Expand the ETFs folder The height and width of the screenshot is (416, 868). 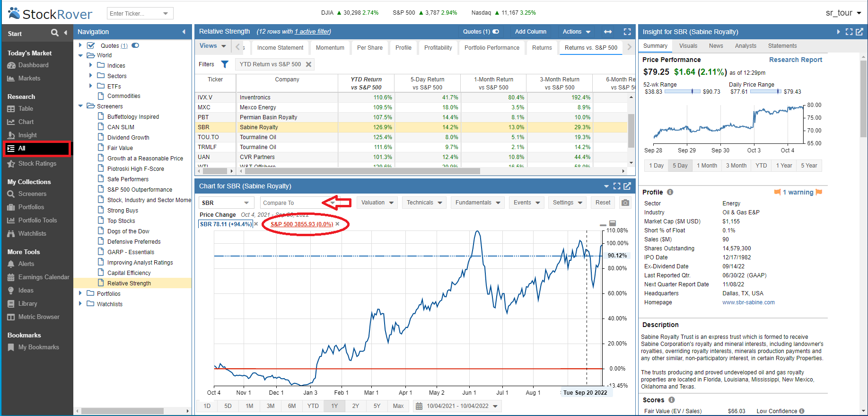pyautogui.click(x=91, y=86)
